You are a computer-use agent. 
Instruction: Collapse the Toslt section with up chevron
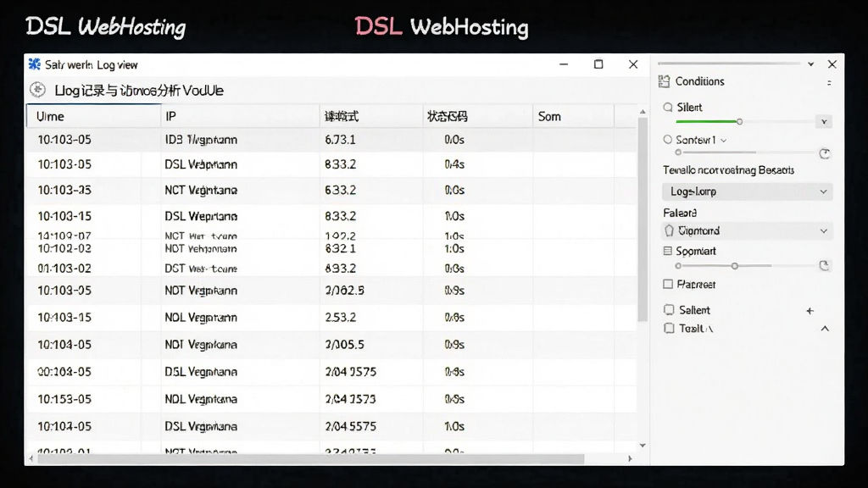pos(825,329)
